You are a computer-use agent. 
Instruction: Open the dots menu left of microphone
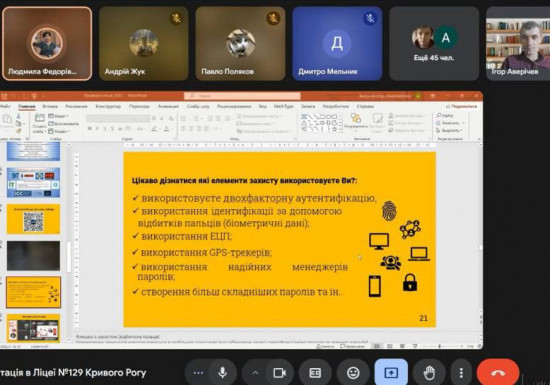tap(198, 373)
